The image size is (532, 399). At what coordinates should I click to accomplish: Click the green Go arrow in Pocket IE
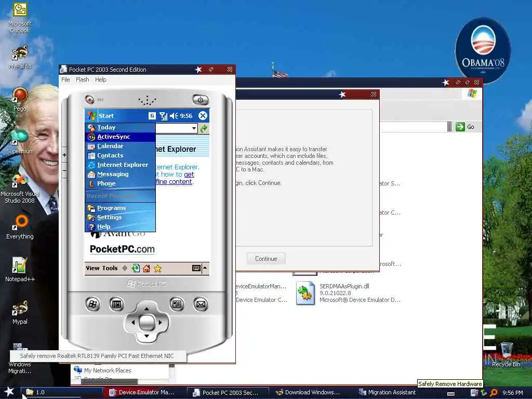(x=204, y=129)
